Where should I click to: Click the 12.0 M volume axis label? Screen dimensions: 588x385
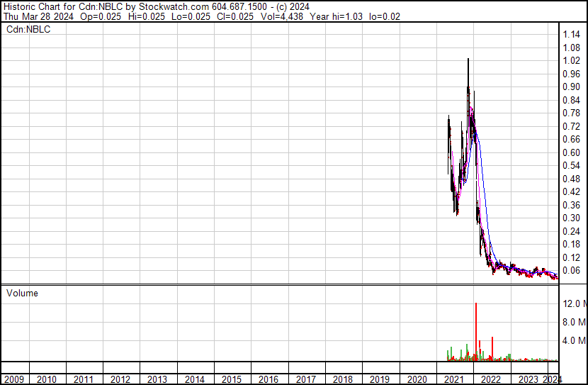[x=574, y=303]
